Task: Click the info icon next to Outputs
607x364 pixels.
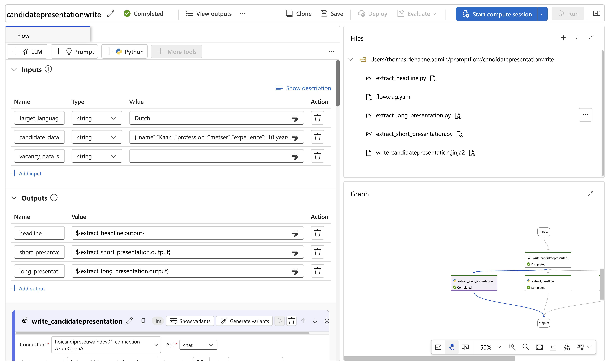Action: (54, 198)
